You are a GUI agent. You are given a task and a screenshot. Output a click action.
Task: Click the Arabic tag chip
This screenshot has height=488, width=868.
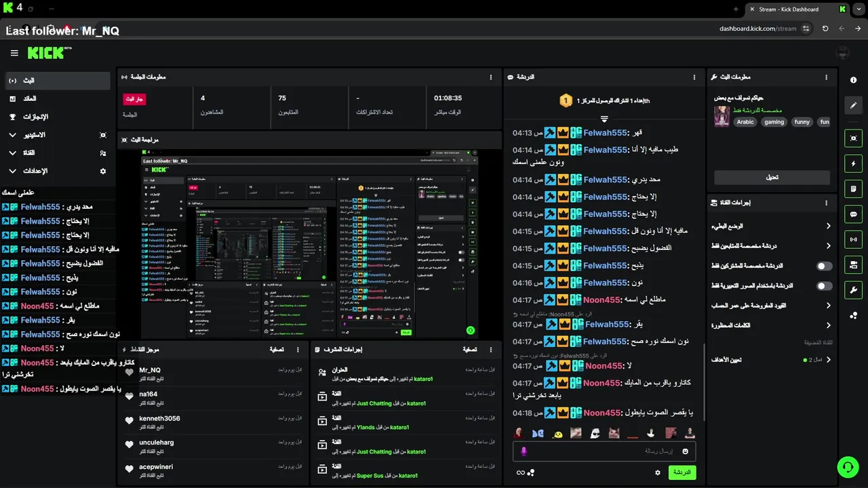click(x=745, y=122)
